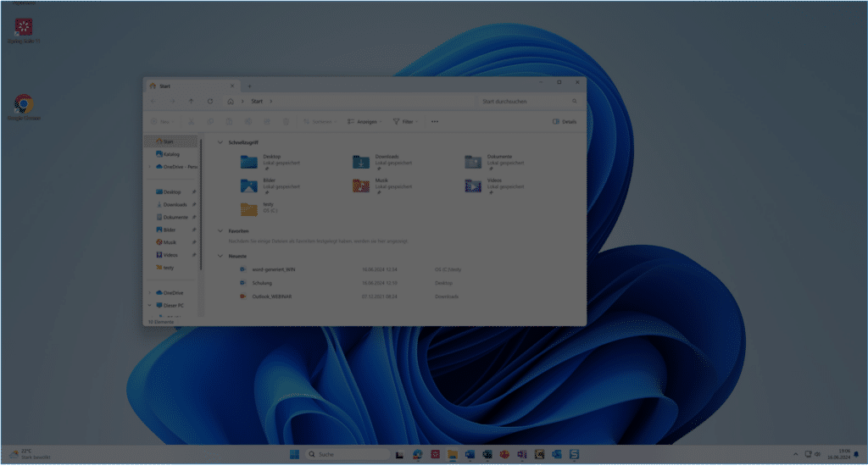Image resolution: width=868 pixels, height=471 pixels.
Task: Collapse the Neueste section
Action: [220, 256]
